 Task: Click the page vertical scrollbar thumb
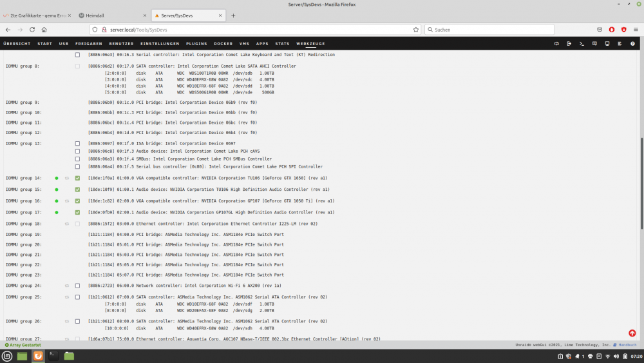641,183
